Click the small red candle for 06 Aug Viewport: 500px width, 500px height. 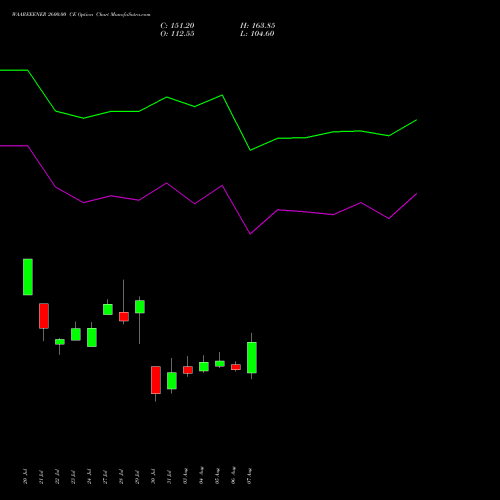[x=236, y=367]
